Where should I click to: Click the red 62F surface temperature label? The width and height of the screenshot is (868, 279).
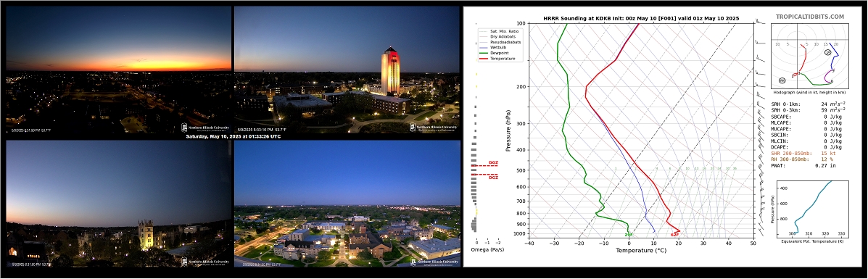(x=674, y=235)
